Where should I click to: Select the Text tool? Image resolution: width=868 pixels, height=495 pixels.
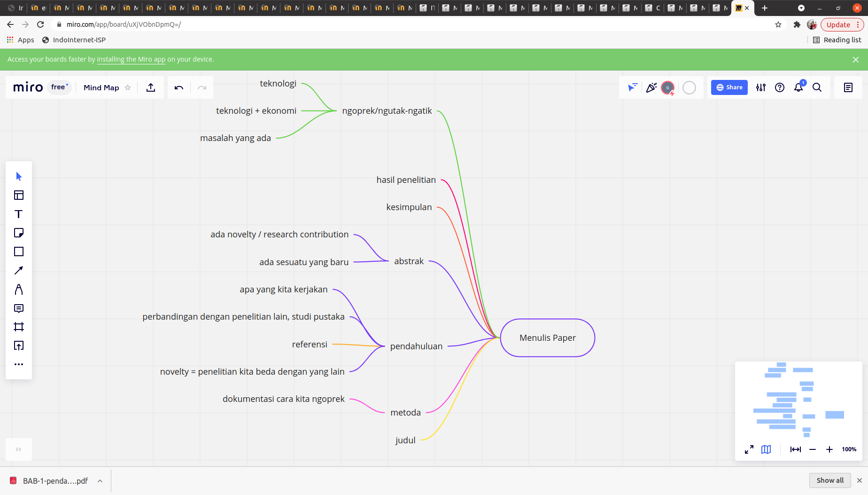pyautogui.click(x=19, y=214)
